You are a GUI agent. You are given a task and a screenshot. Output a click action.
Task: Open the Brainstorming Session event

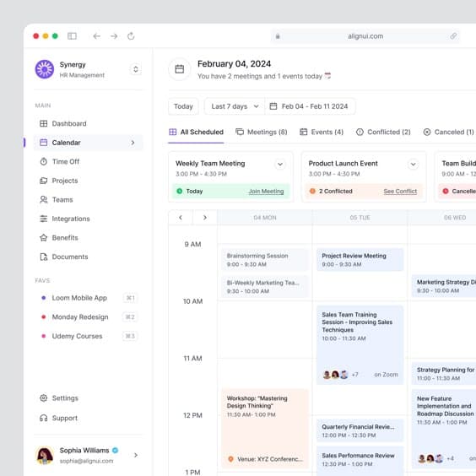click(265, 260)
